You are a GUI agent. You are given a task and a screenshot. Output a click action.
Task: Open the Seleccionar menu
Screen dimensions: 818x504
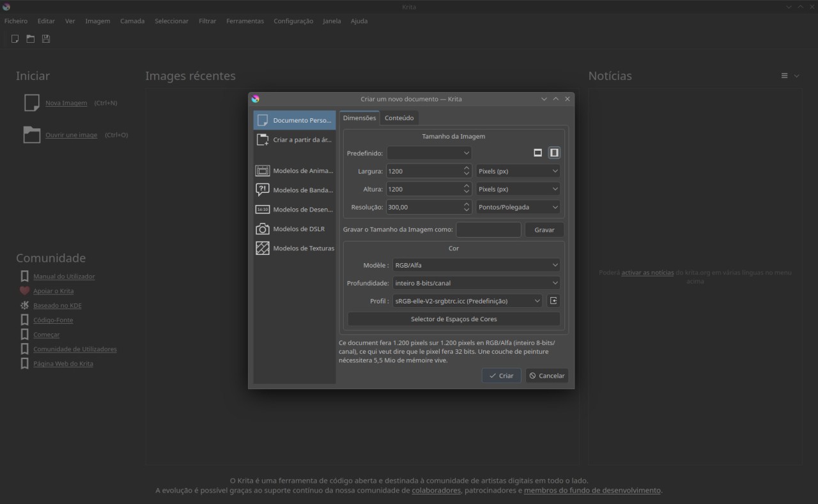pyautogui.click(x=171, y=21)
